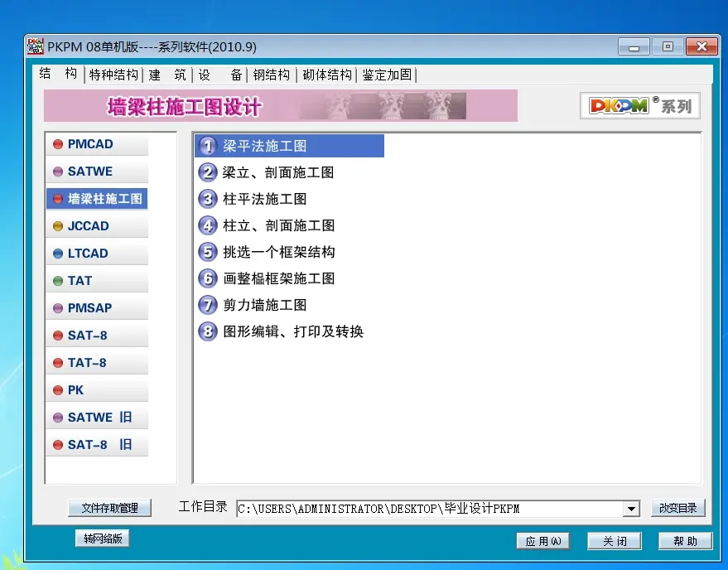Click numbered icon 7 beside 剪力墙施工图

point(208,305)
